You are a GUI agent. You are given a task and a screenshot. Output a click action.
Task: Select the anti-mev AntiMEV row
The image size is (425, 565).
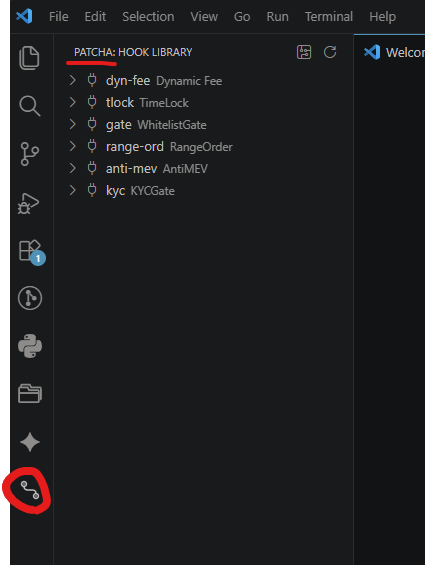click(204, 169)
